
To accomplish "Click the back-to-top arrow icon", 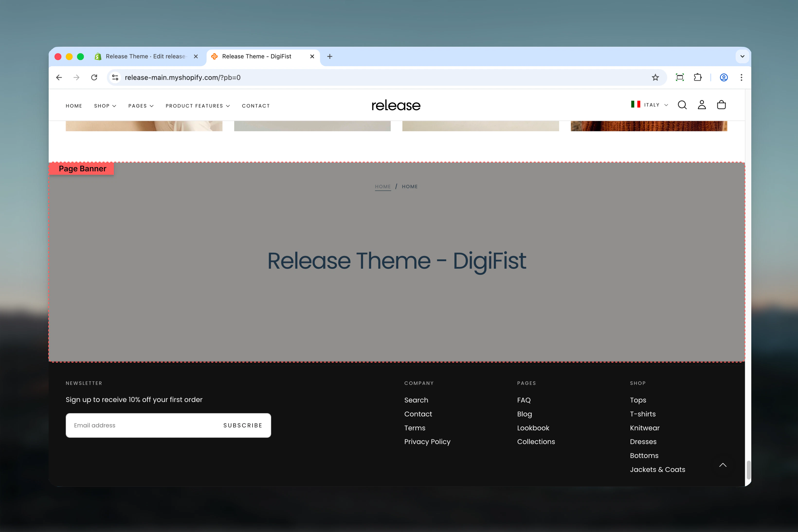I will coord(723,465).
